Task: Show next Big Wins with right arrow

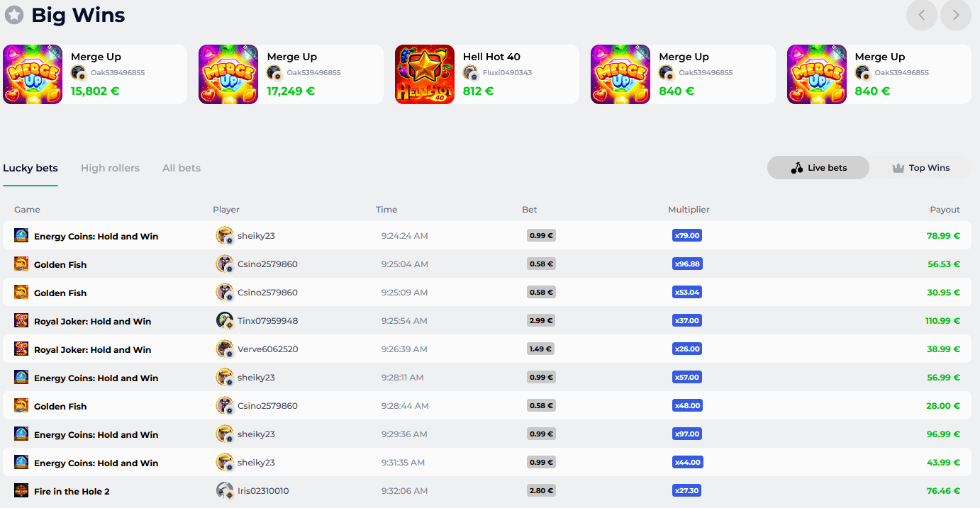Action: [955, 15]
